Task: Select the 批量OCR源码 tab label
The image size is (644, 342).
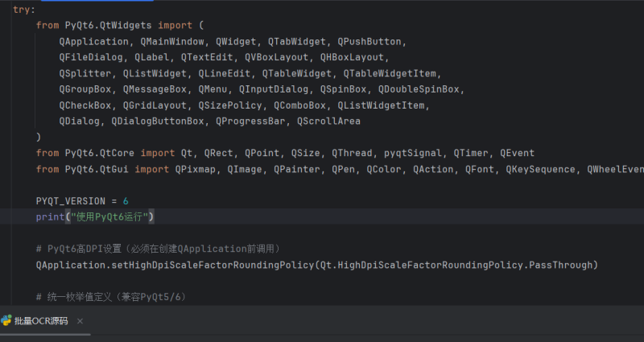Action: coord(40,320)
